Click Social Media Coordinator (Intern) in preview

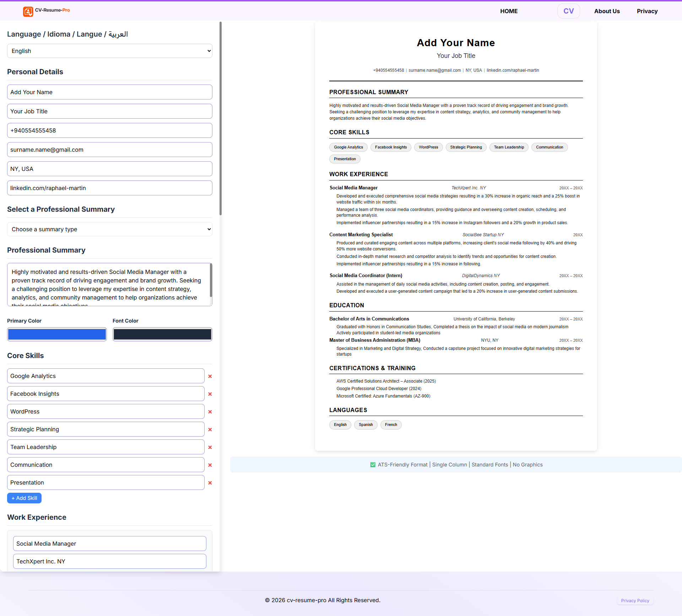tap(366, 276)
